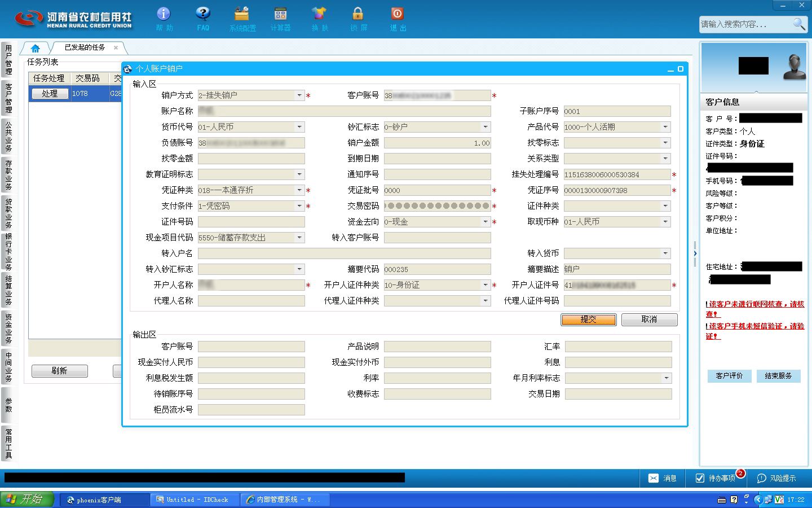Click the customer avatar picture
The width and height of the screenshot is (812, 508).
click(795, 67)
